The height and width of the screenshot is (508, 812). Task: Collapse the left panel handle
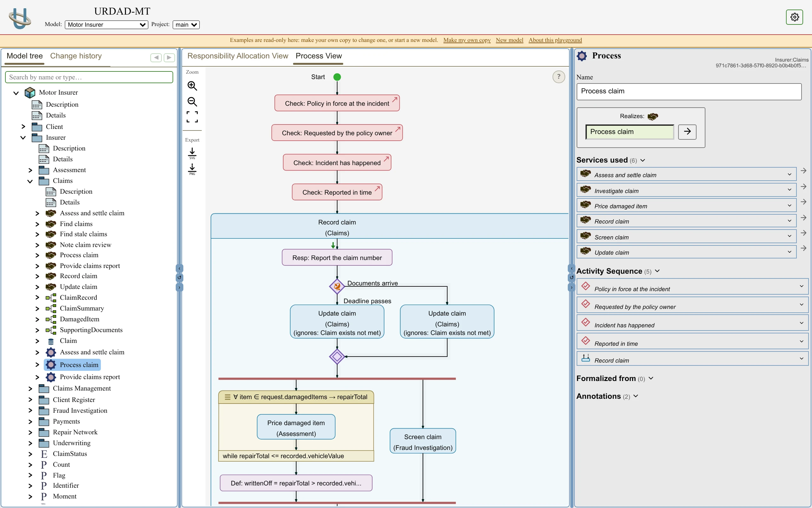180,268
